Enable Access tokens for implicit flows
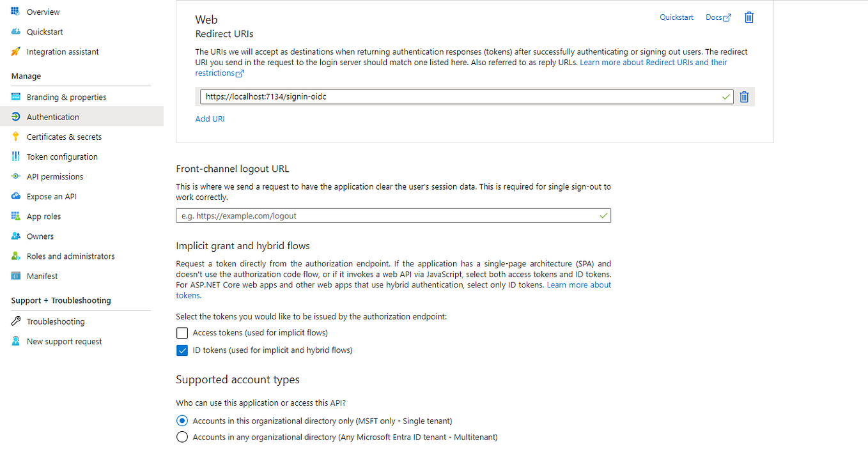The height and width of the screenshot is (451, 868). click(182, 333)
